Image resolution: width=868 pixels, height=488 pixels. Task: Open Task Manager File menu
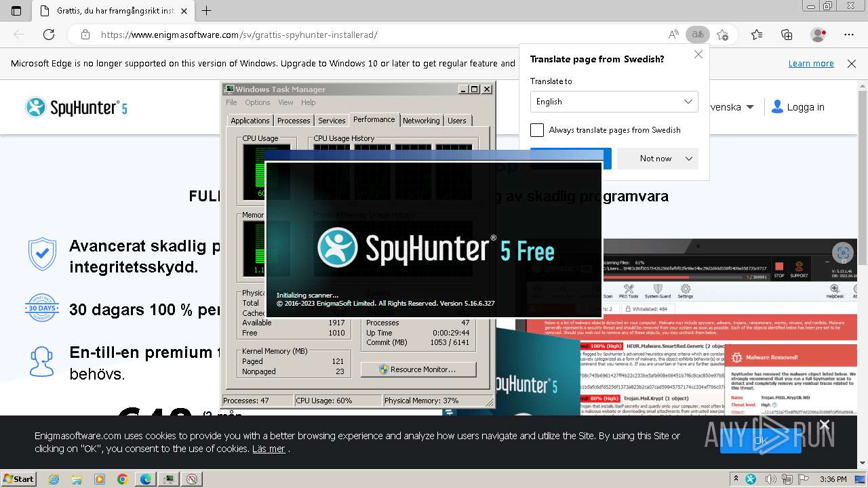click(231, 102)
